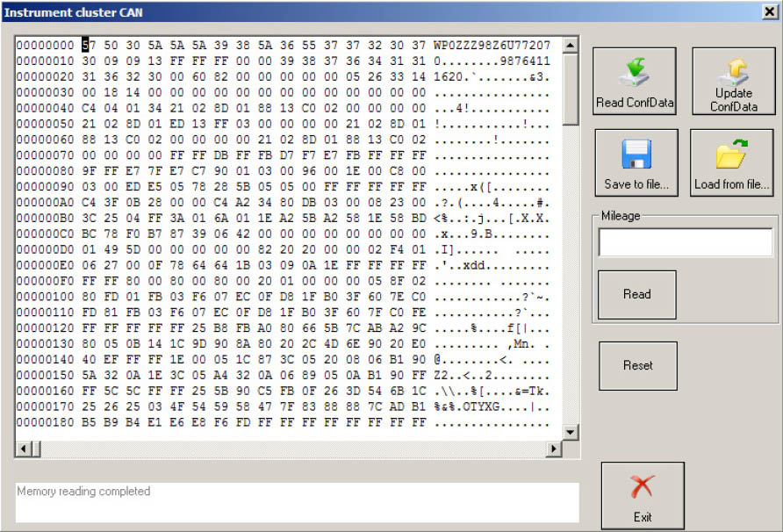
Task: Save the dump with Save to file
Action: tap(636, 162)
